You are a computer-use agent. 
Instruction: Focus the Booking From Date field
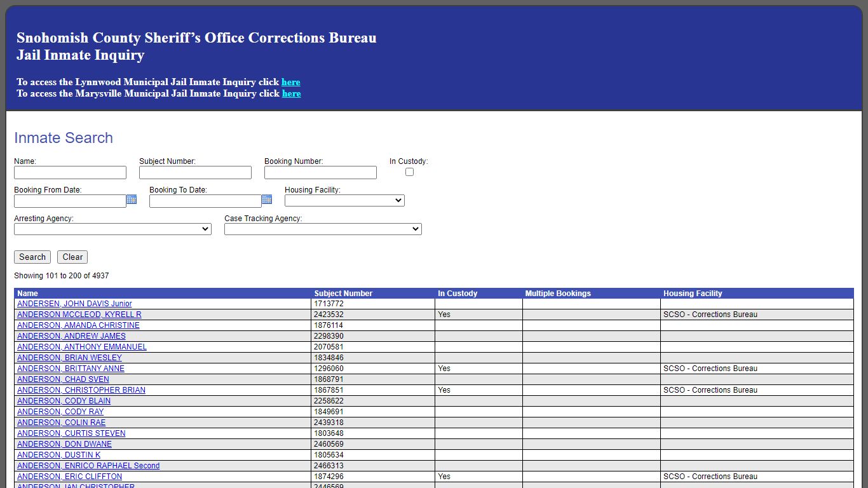click(x=70, y=201)
